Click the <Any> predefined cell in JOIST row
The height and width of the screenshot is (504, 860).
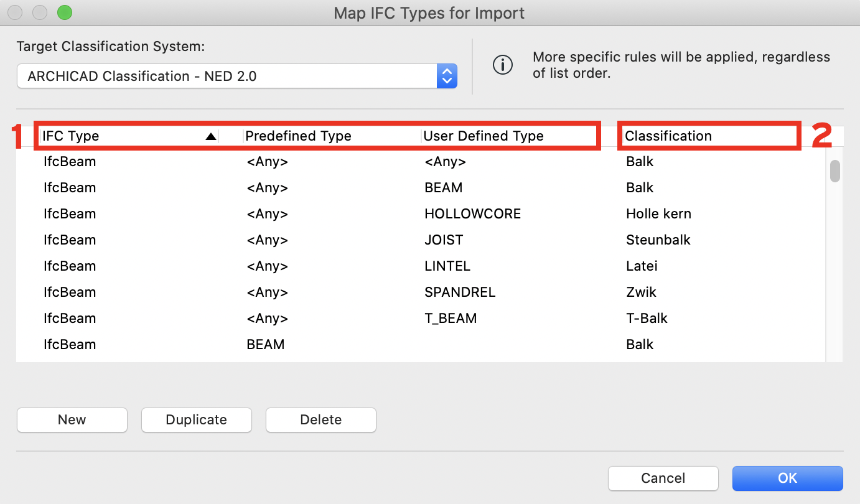pyautogui.click(x=268, y=240)
